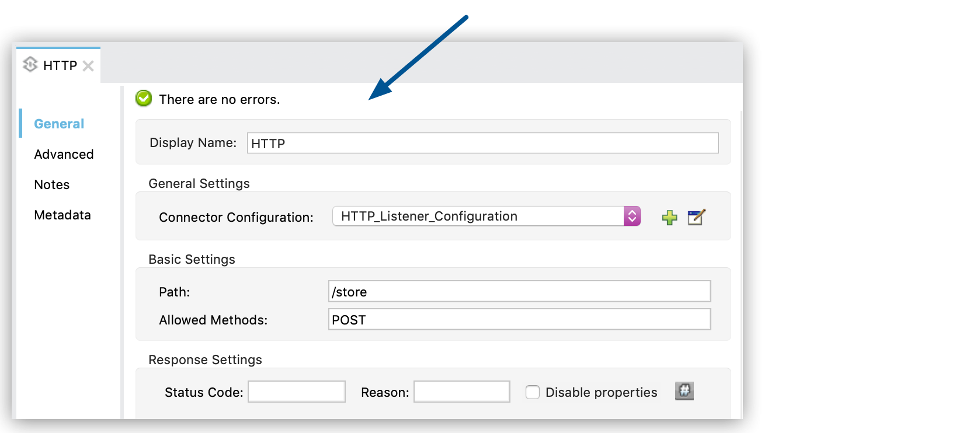This screenshot has height=433, width=980.
Task: Click the 'There are no errors' message
Action: click(220, 99)
